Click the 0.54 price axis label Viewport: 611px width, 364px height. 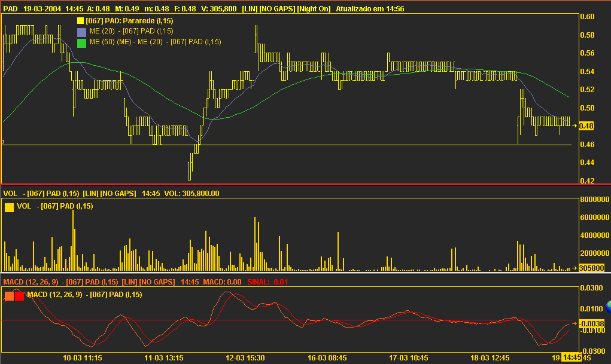(x=587, y=71)
